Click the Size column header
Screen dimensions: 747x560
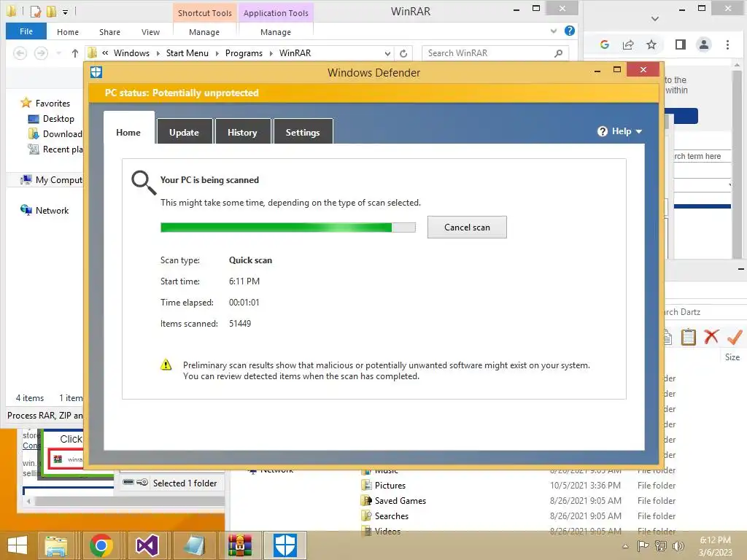coord(732,357)
